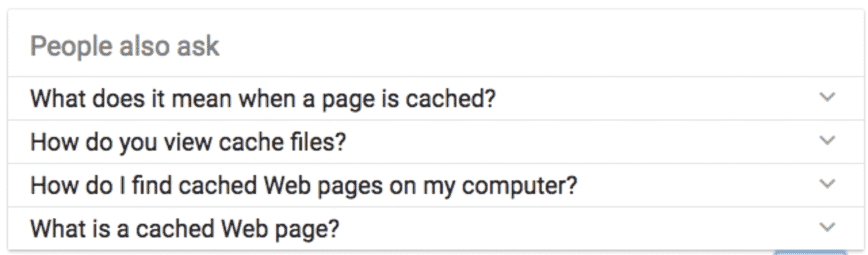The height and width of the screenshot is (255, 868).
Task: Expand chevron beside "How do you view cache files?"
Action: coord(827,140)
